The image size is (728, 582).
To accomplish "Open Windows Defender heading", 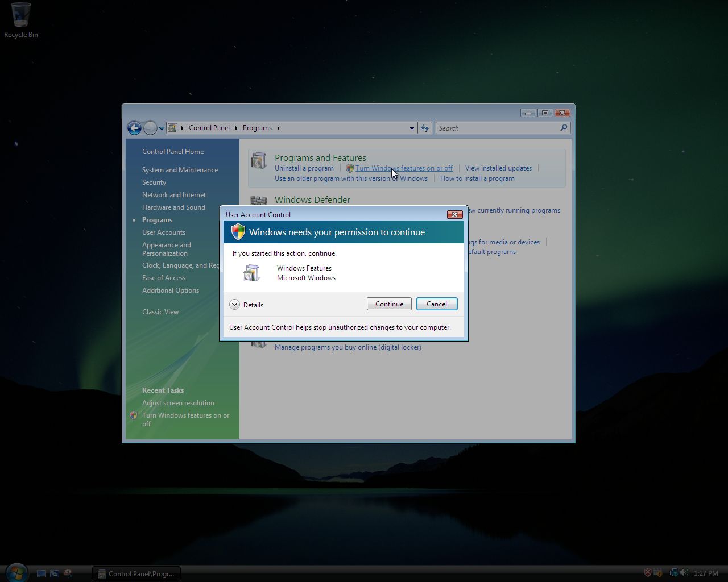I will (x=312, y=200).
